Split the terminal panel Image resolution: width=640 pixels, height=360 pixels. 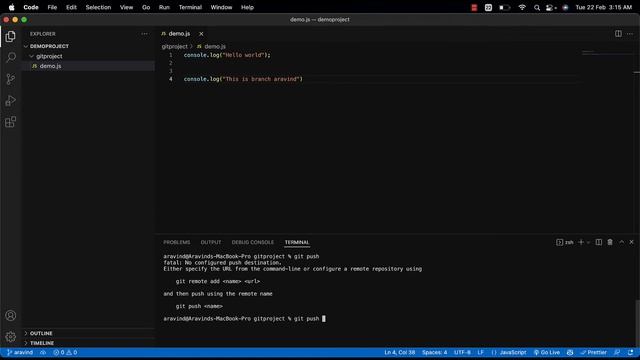(599, 242)
